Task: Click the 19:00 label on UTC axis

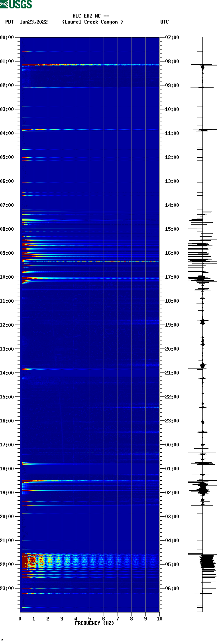Action: [172, 325]
